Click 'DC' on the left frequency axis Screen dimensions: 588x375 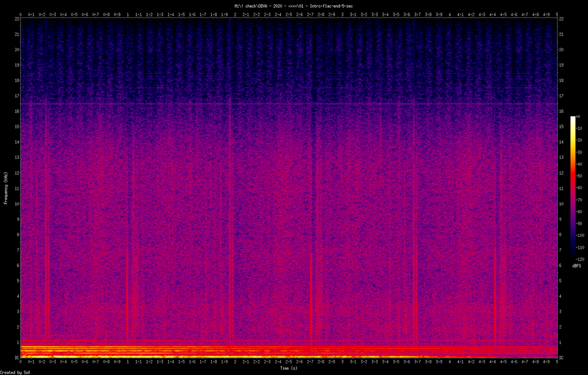pyautogui.click(x=16, y=358)
